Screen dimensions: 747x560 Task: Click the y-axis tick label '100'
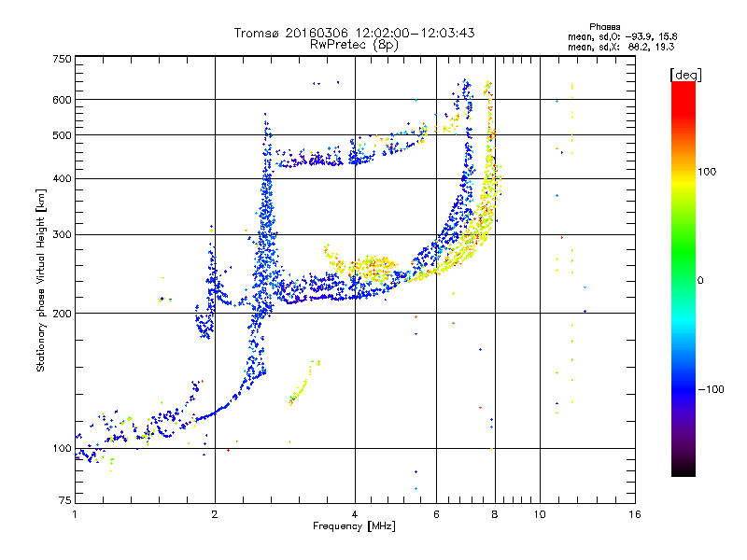62,449
